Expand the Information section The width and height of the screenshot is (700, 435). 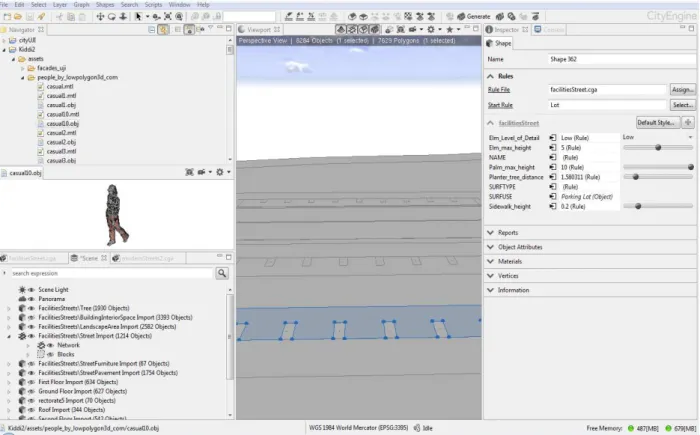(x=490, y=290)
